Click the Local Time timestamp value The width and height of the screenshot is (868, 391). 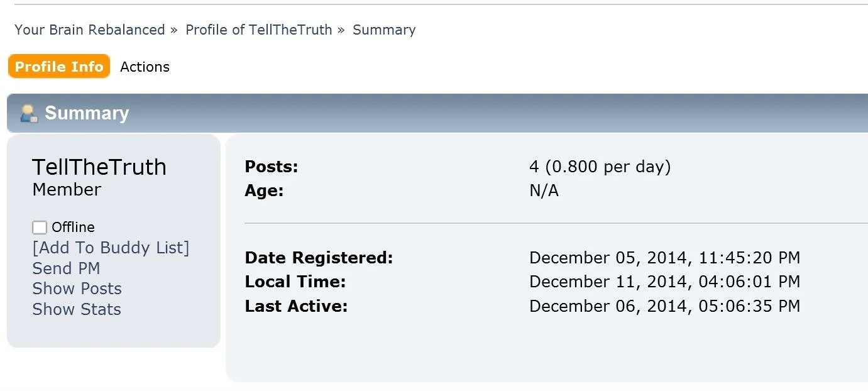pyautogui.click(x=664, y=282)
